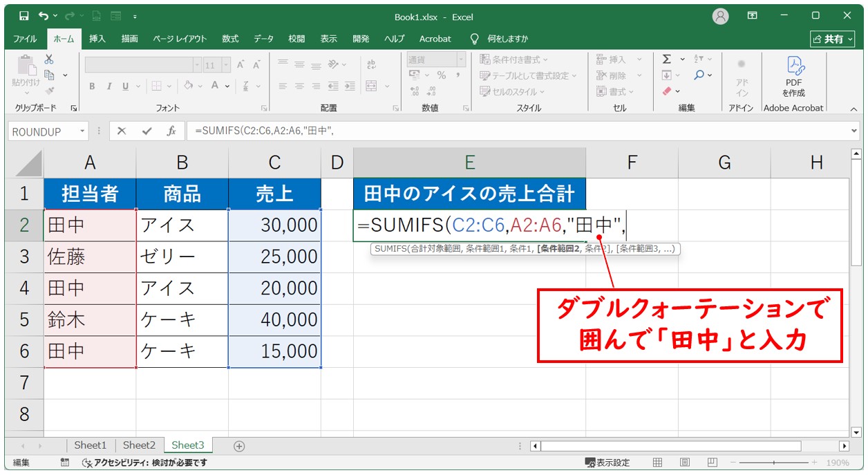The height and width of the screenshot is (475, 868).
Task: Click the AutoSum sigma icon
Action: point(666,59)
